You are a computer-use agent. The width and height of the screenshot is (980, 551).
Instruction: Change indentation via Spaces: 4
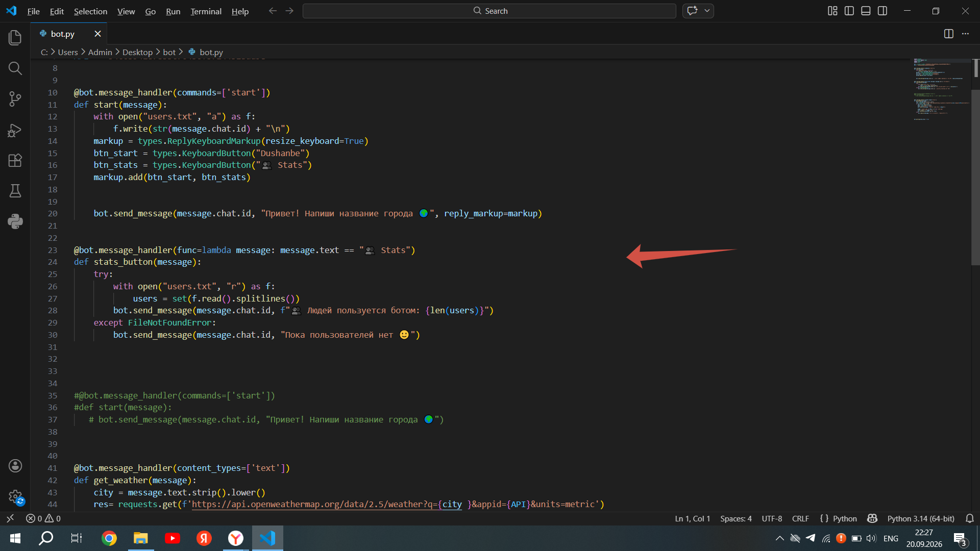[x=736, y=518]
